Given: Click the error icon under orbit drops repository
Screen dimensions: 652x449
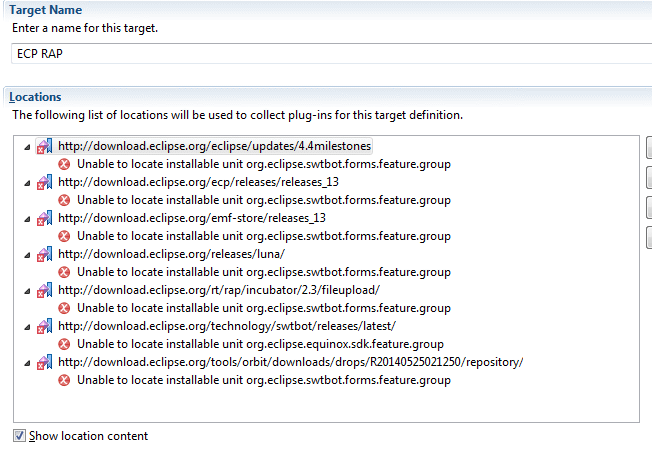Looking at the screenshot, I should (64, 380).
